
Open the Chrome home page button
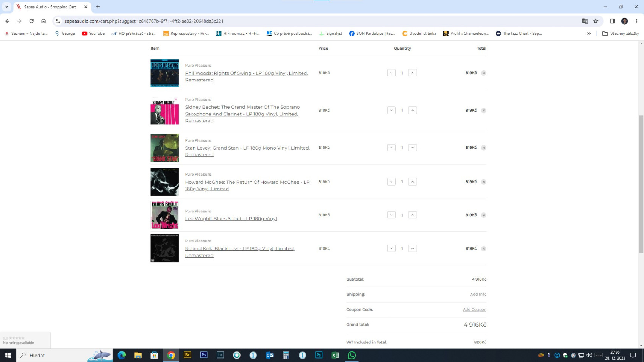[44, 21]
